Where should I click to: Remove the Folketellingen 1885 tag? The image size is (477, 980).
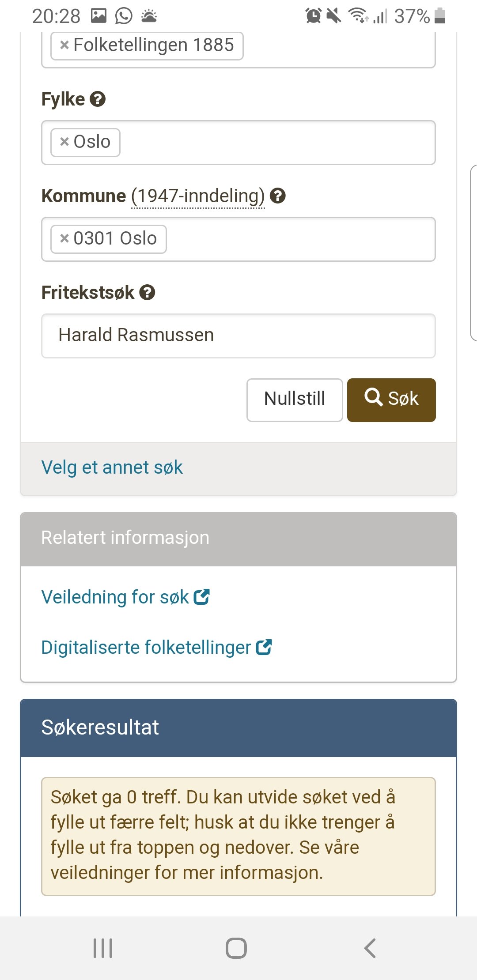(x=64, y=45)
